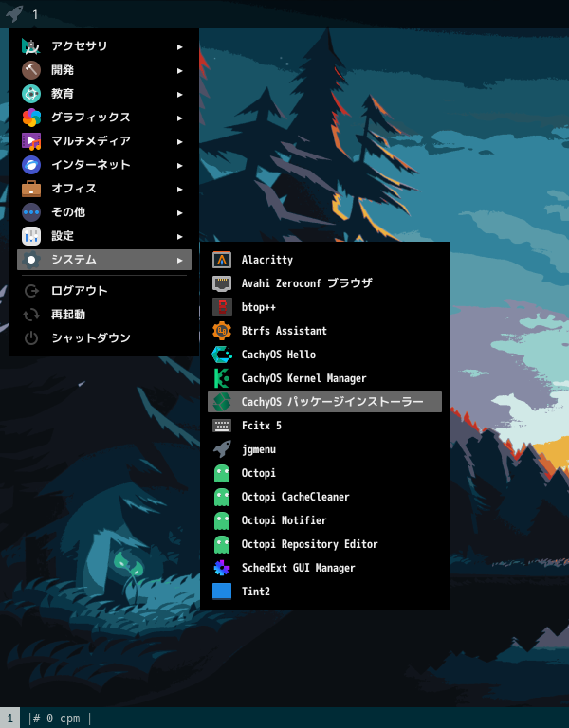Click the ghost icon beside Octopi CacheCleaner
Image resolution: width=569 pixels, height=728 pixels.
pos(222,497)
